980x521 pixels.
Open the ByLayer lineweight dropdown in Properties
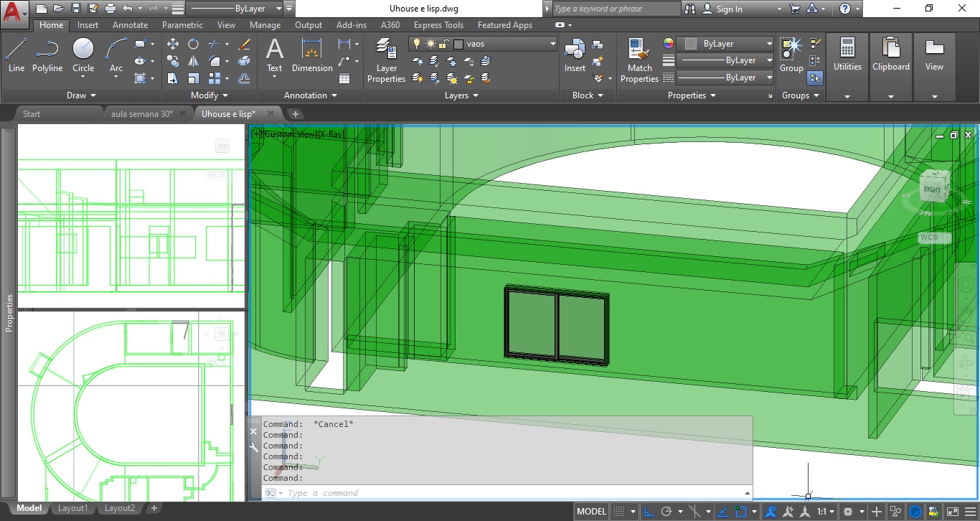point(725,60)
